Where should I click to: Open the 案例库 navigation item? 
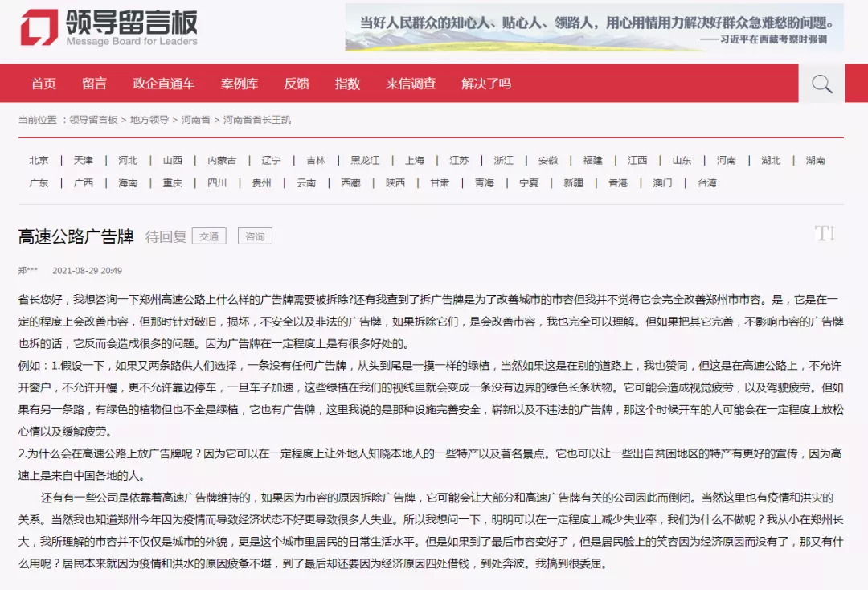[x=240, y=84]
